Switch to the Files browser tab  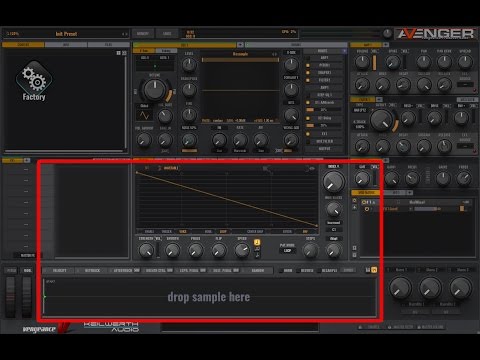108,45
